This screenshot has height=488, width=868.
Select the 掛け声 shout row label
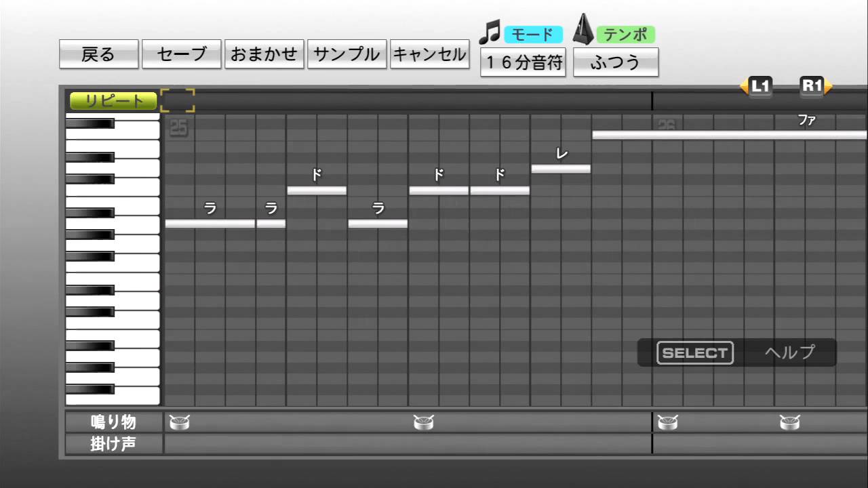(114, 444)
